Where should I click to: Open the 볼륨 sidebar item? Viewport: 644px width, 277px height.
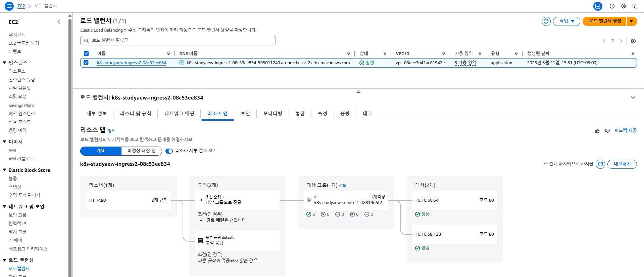(13, 179)
